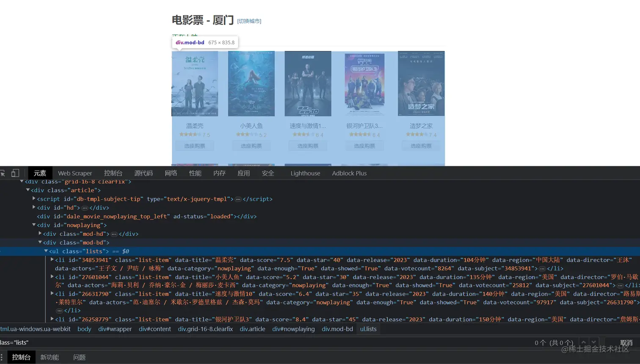Image resolution: width=640 pixels, height=364 pixels.
Task: Expand the li id="34853941" node
Action: tap(52, 259)
